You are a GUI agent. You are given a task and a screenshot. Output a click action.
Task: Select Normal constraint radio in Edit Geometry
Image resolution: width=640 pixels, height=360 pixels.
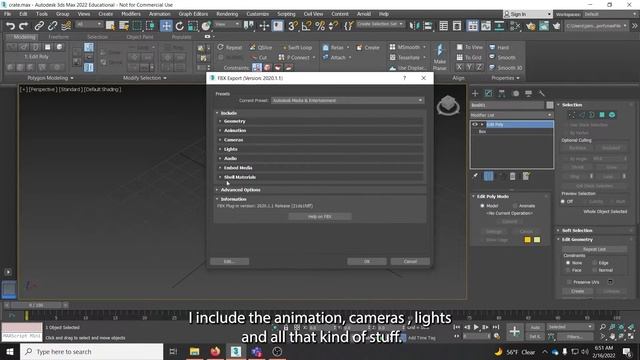click(595, 270)
